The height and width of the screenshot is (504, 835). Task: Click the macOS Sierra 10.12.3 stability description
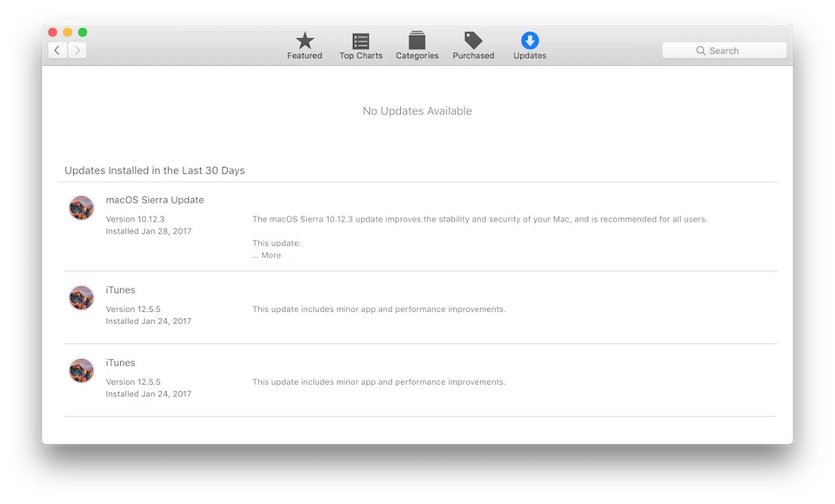coord(480,219)
